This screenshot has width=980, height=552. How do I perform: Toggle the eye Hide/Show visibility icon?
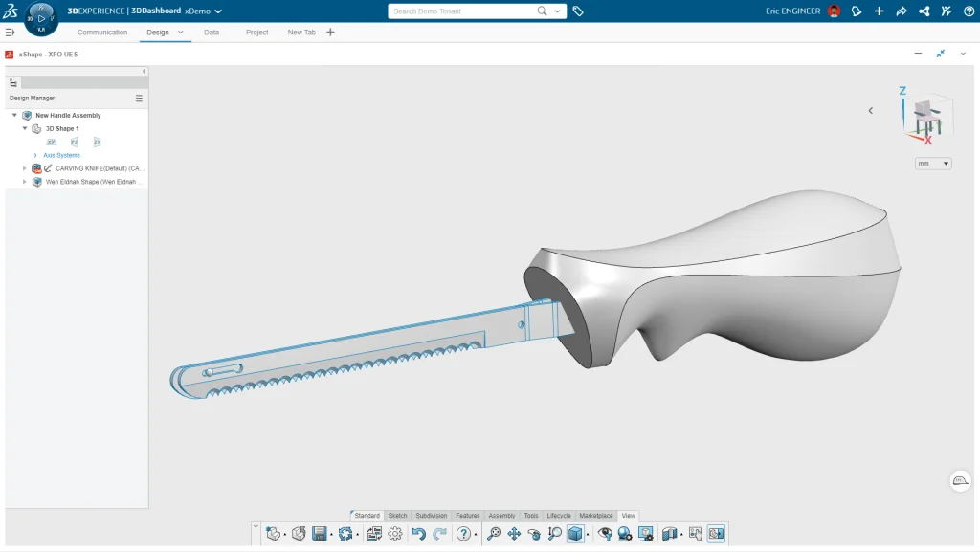click(x=605, y=534)
